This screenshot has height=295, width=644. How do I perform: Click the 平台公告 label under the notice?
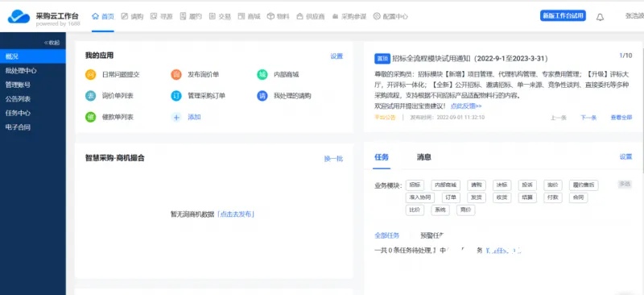pos(385,118)
